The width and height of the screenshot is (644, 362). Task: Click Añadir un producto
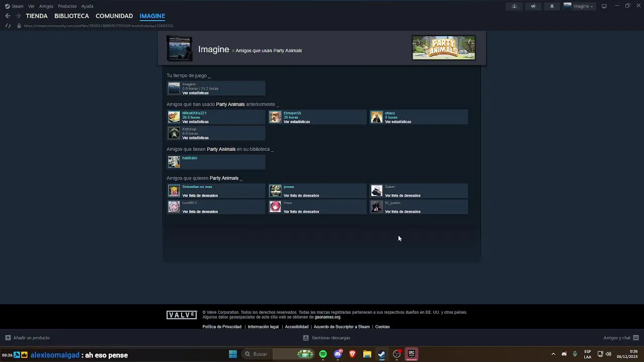pyautogui.click(x=28, y=338)
